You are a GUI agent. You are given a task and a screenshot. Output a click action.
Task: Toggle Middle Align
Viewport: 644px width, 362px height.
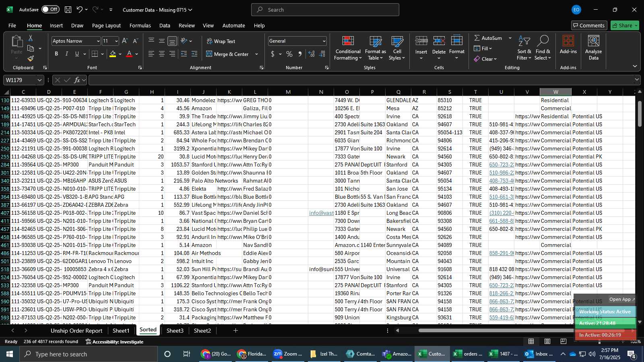(x=162, y=41)
